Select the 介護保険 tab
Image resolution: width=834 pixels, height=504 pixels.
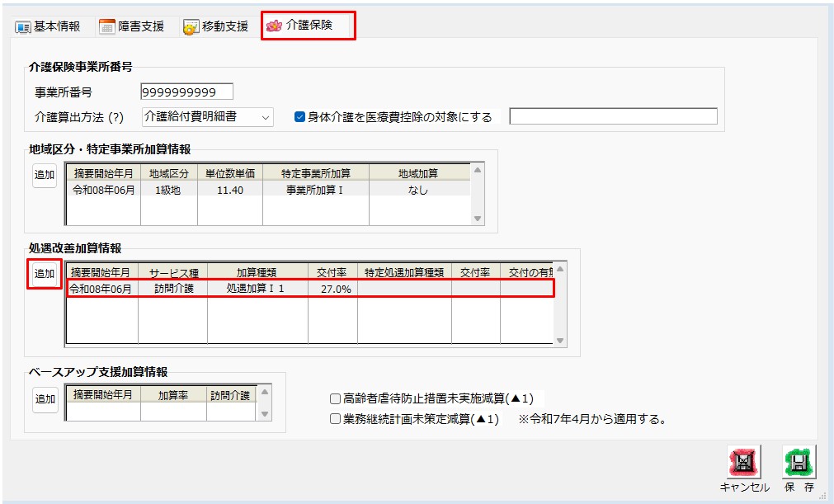tap(308, 25)
